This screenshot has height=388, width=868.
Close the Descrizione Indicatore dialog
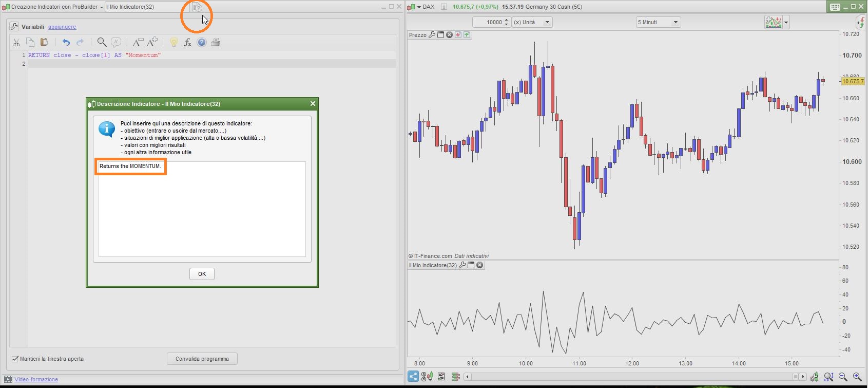313,104
